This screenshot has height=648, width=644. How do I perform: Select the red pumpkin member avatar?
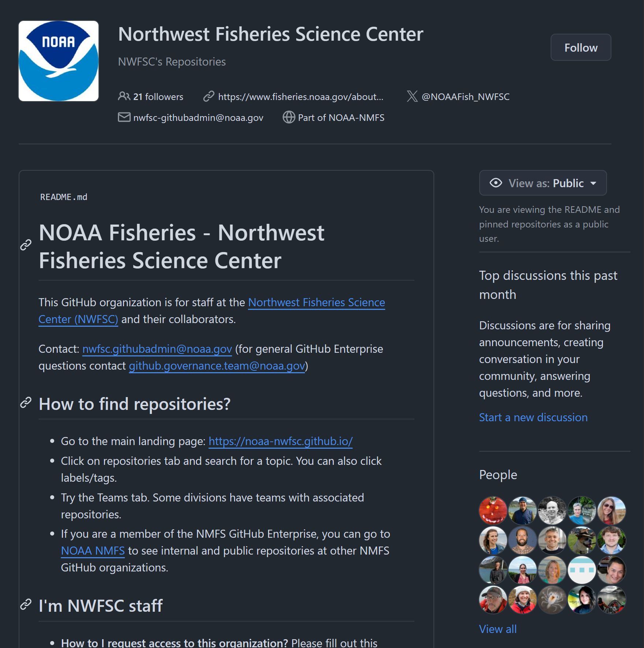tap(493, 510)
